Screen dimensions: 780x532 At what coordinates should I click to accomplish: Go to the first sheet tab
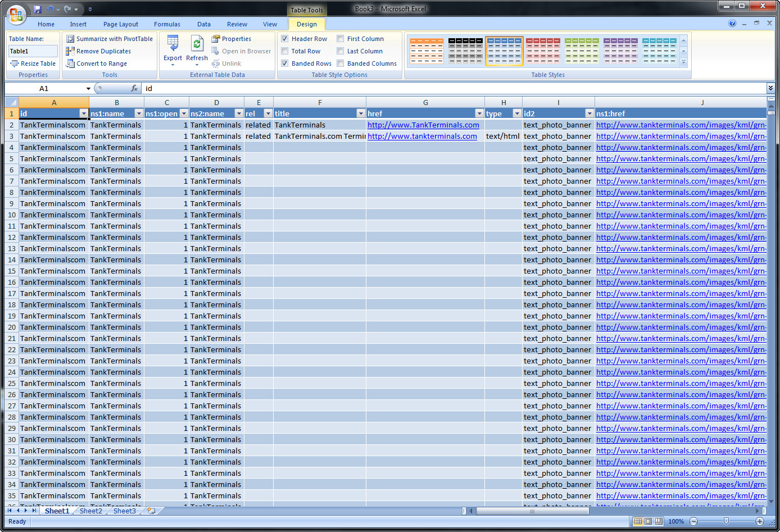[x=10, y=511]
